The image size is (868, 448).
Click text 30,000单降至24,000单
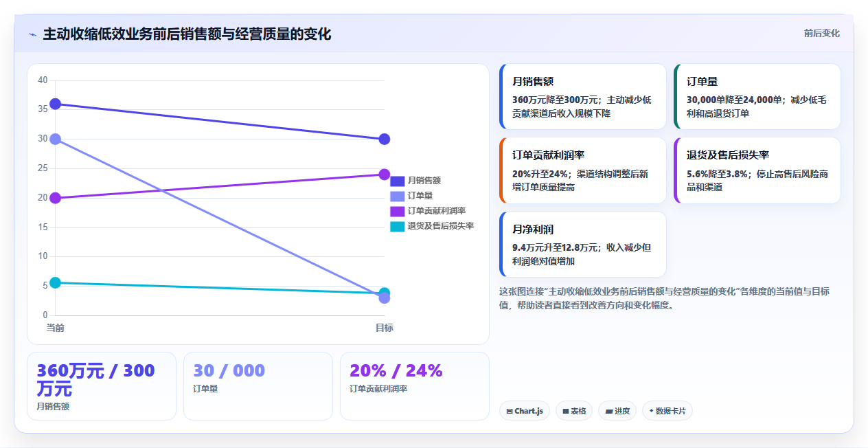tap(735, 100)
